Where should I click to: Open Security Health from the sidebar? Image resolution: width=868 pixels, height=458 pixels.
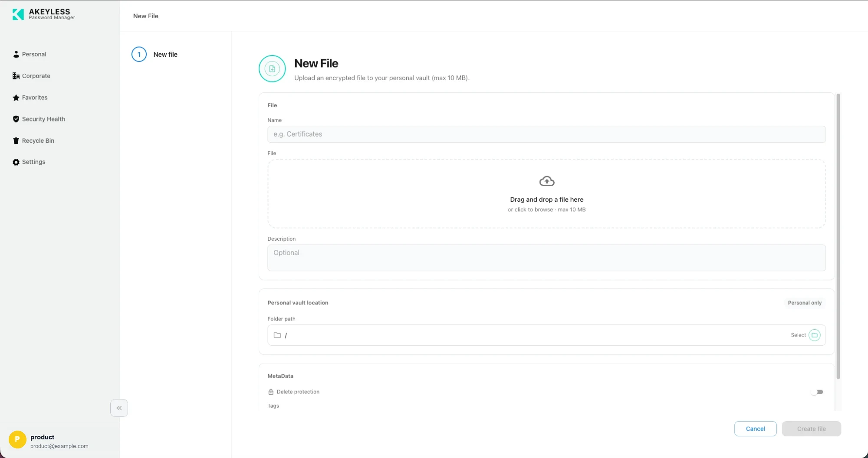coord(43,119)
